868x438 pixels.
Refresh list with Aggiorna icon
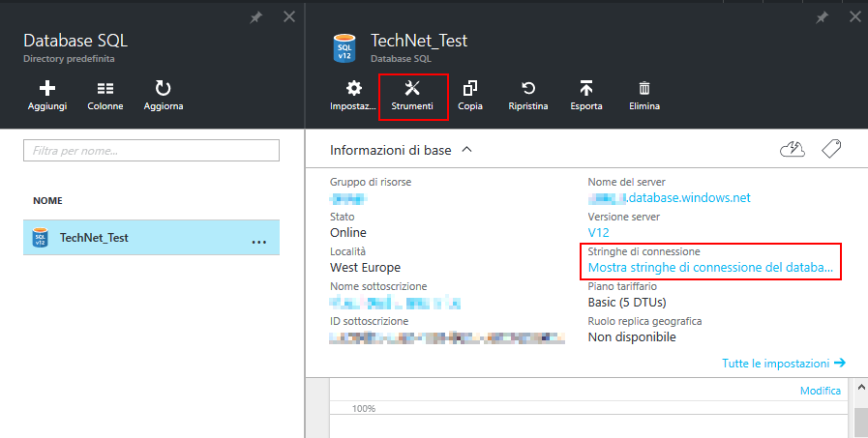tap(164, 88)
